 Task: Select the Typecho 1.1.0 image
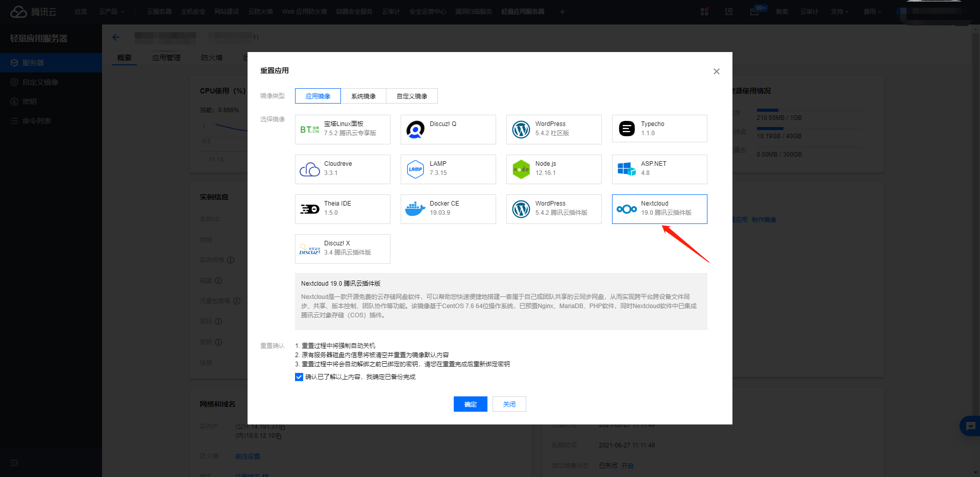pyautogui.click(x=659, y=130)
